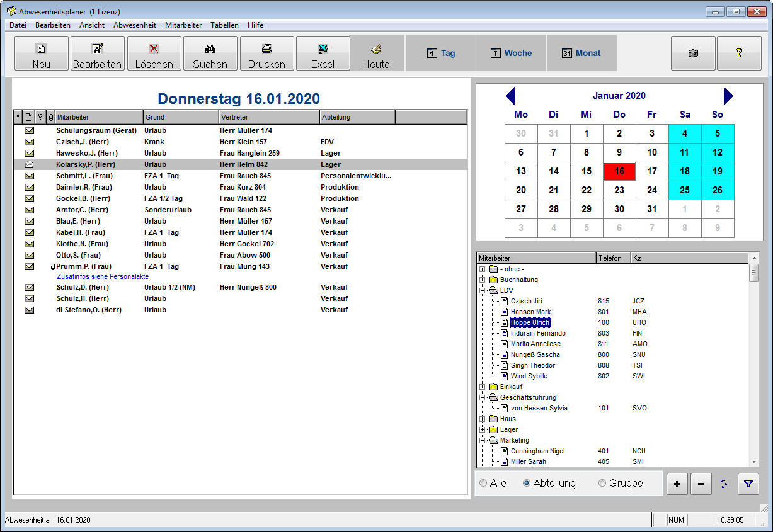Viewport: 773px width, 532px height.
Task: Click the Drucken printer icon
Action: click(x=266, y=48)
